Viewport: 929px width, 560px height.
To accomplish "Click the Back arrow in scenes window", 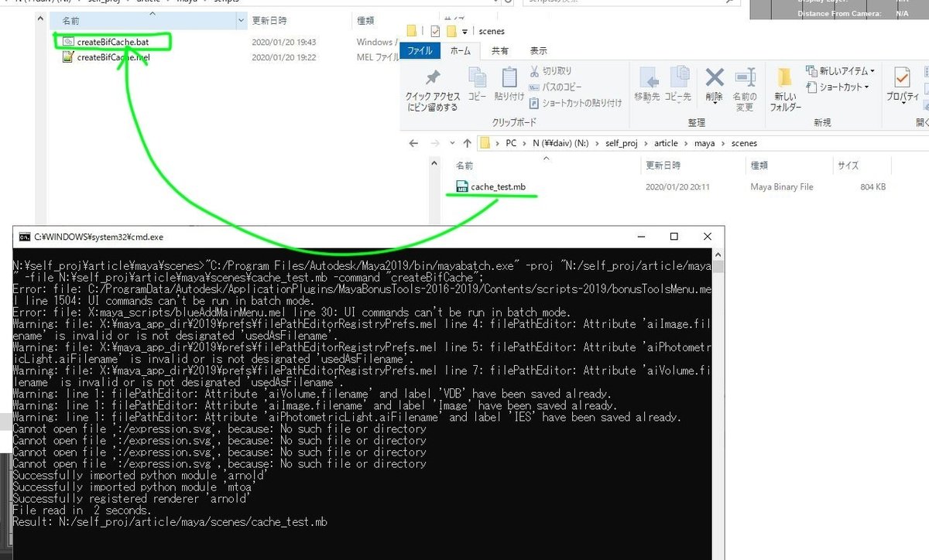I will coord(414,143).
